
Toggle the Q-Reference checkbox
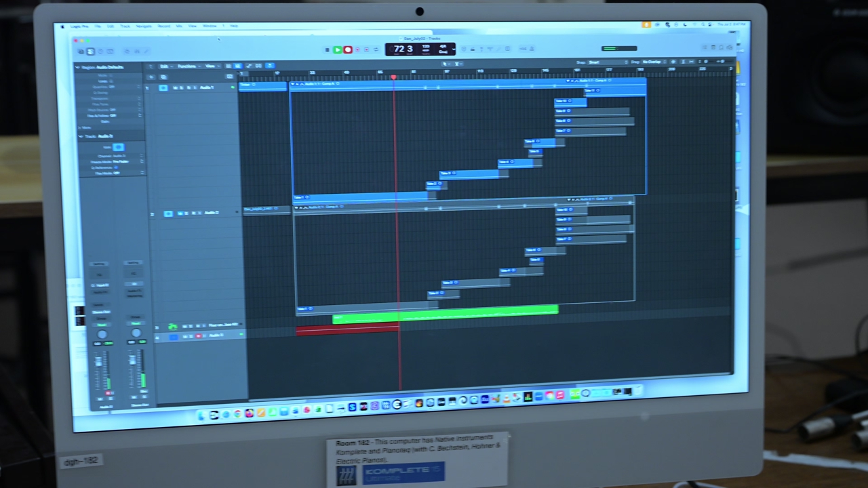tap(116, 167)
